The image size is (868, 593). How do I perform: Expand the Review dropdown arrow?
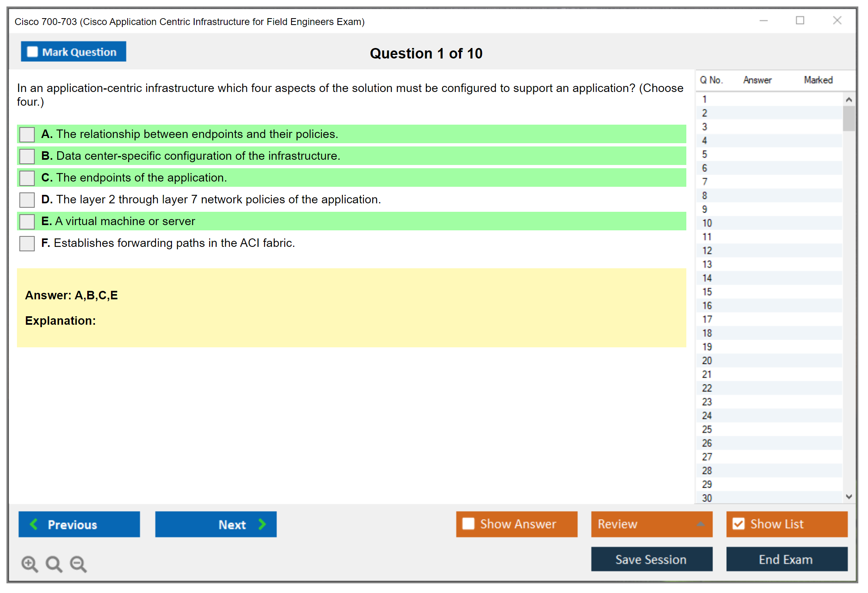701,524
